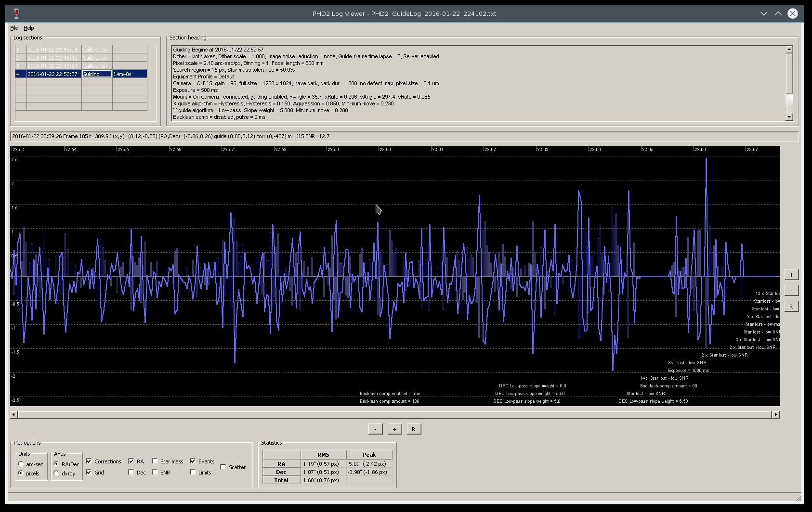Select log section 3 Calibration 22:47:24
The image size is (812, 512).
81,66
